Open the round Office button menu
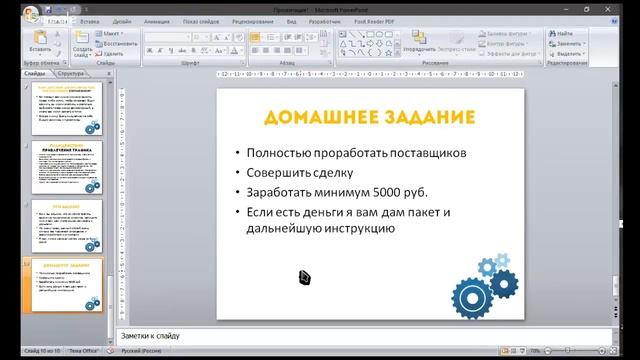The image size is (640, 360). point(31,13)
